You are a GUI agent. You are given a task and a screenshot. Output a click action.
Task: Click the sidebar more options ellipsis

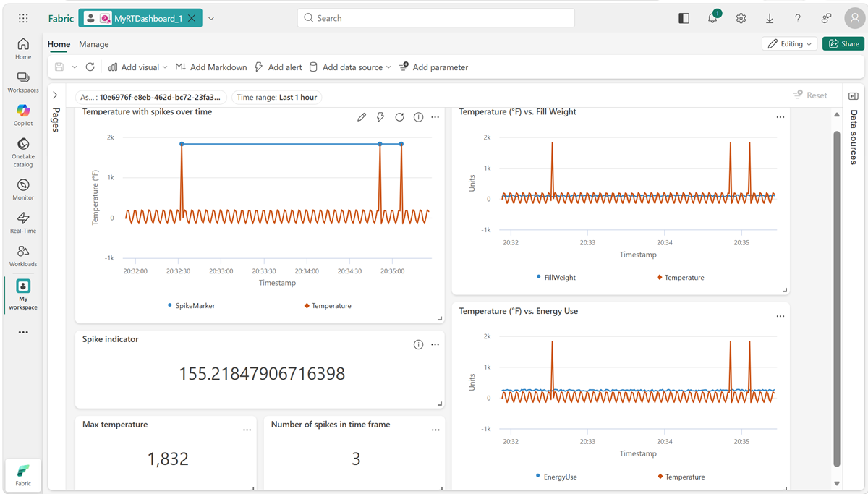(23, 333)
